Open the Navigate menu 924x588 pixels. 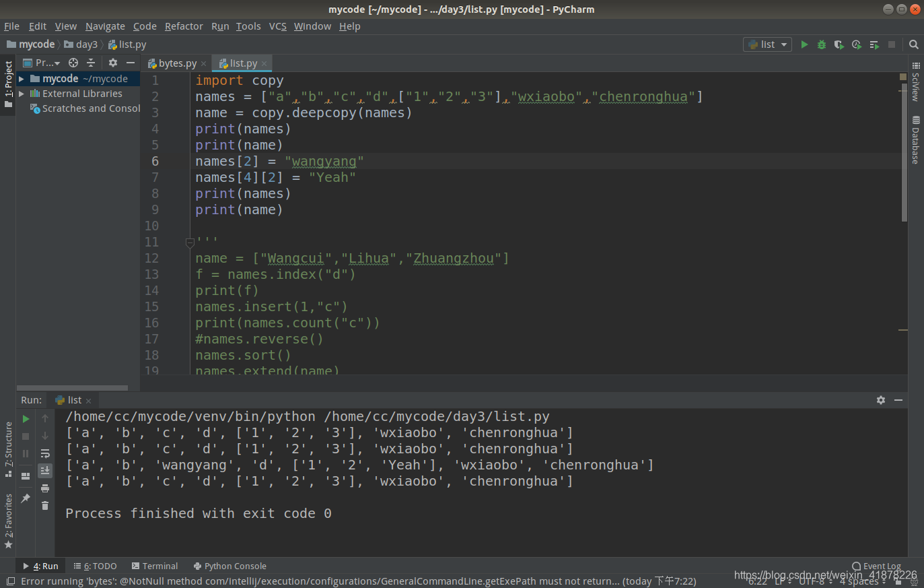105,26
